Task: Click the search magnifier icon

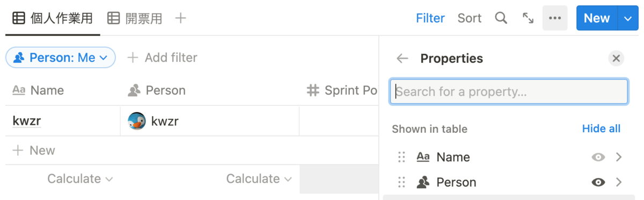Action: point(501,18)
